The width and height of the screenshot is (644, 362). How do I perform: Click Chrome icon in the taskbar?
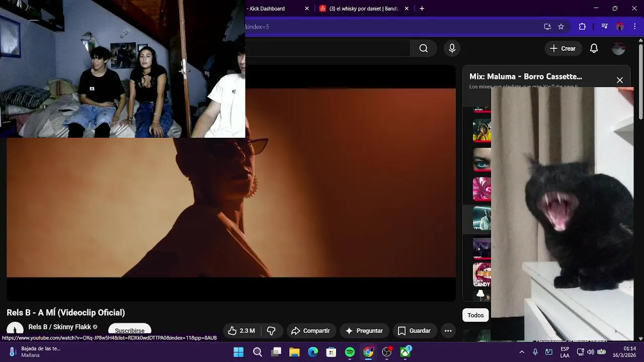pyautogui.click(x=368, y=352)
